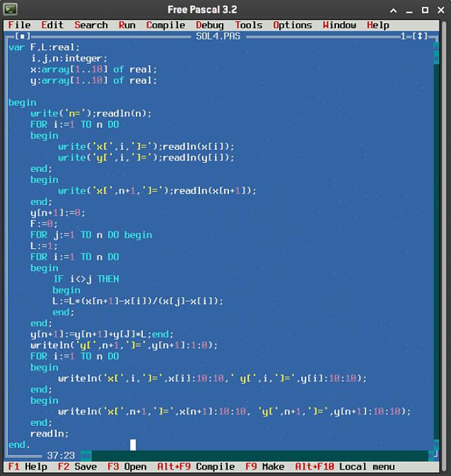Expand the Tools menu
This screenshot has height=476, width=451.
pyautogui.click(x=248, y=25)
